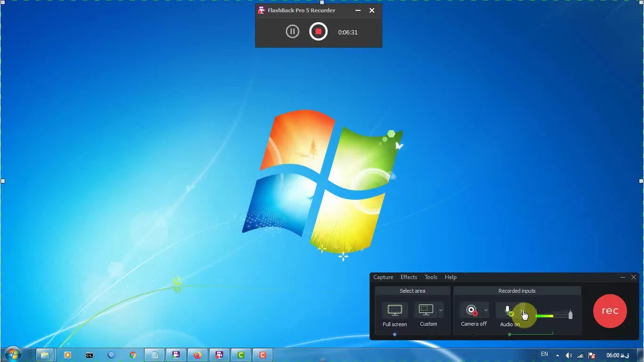644x362 pixels.
Task: Choose the Custom capture area icon
Action: (x=426, y=310)
